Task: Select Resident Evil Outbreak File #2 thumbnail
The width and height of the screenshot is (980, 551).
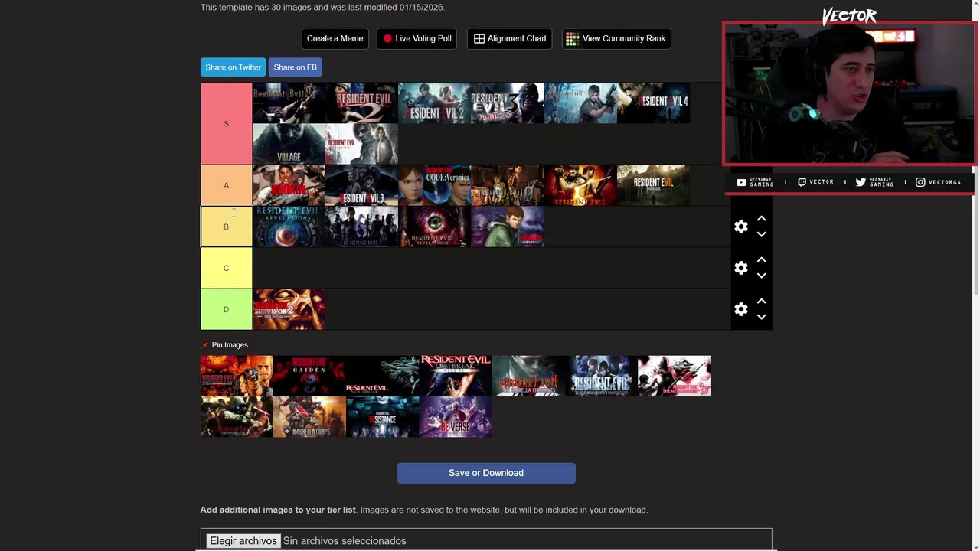Action: pyautogui.click(x=455, y=376)
